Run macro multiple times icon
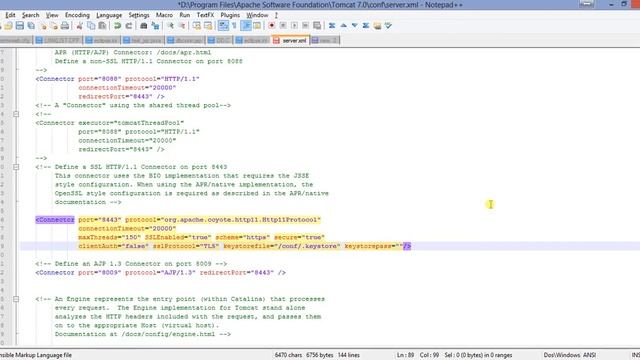The height and width of the screenshot is (360, 640). coord(305,26)
